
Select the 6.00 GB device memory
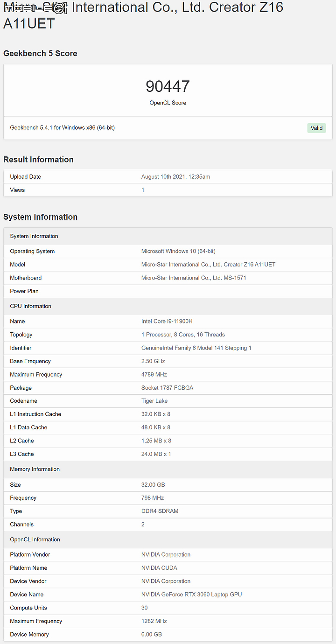[152, 635]
